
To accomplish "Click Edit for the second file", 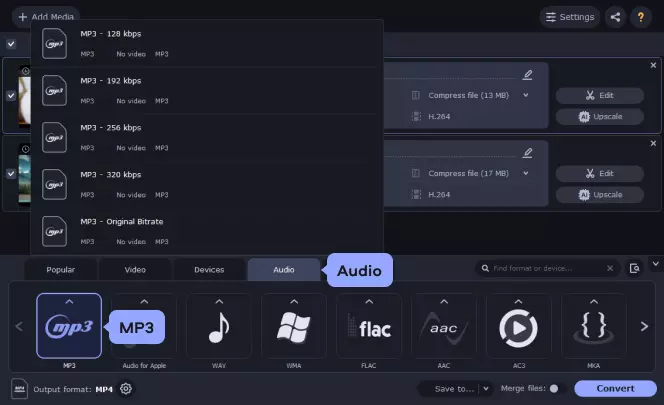I will pos(600,173).
